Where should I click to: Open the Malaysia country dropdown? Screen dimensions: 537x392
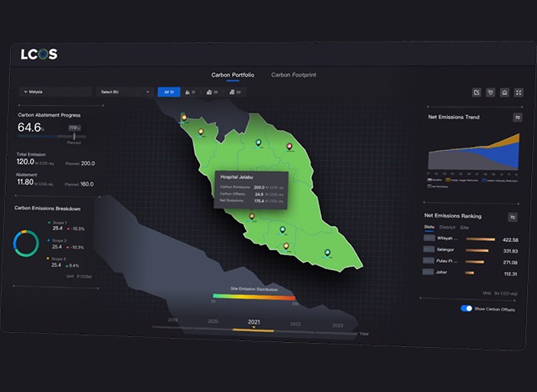[x=56, y=92]
